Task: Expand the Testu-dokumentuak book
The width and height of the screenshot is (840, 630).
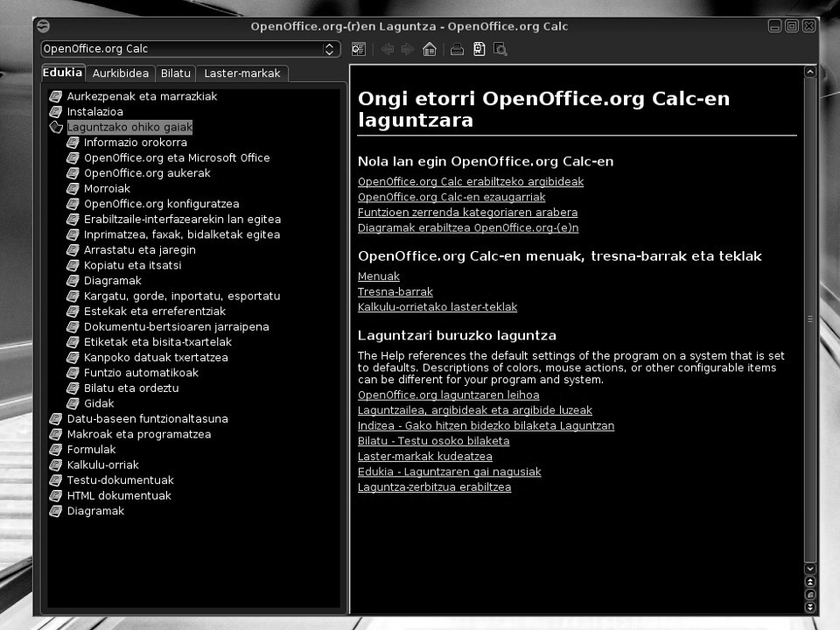Action: [x=56, y=480]
